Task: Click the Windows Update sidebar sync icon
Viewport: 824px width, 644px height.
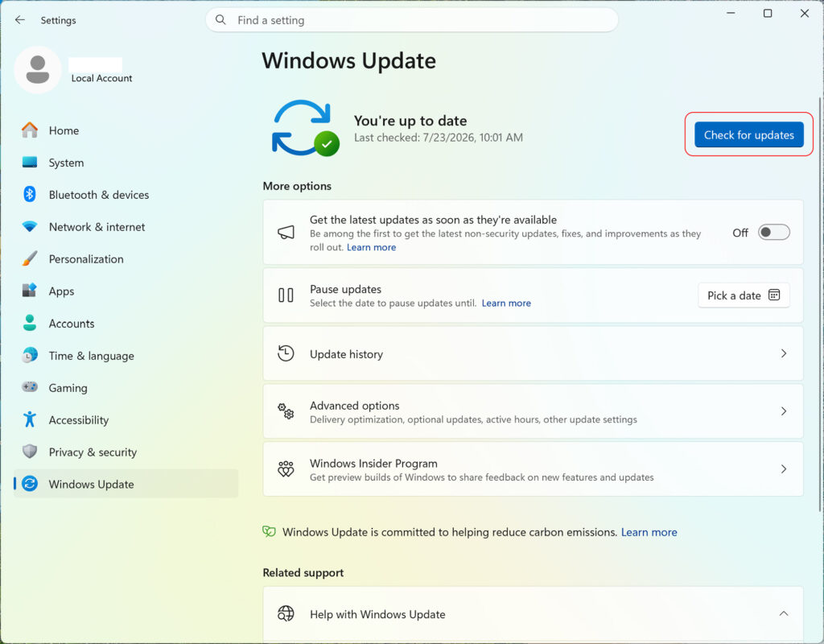Action: coord(30,484)
